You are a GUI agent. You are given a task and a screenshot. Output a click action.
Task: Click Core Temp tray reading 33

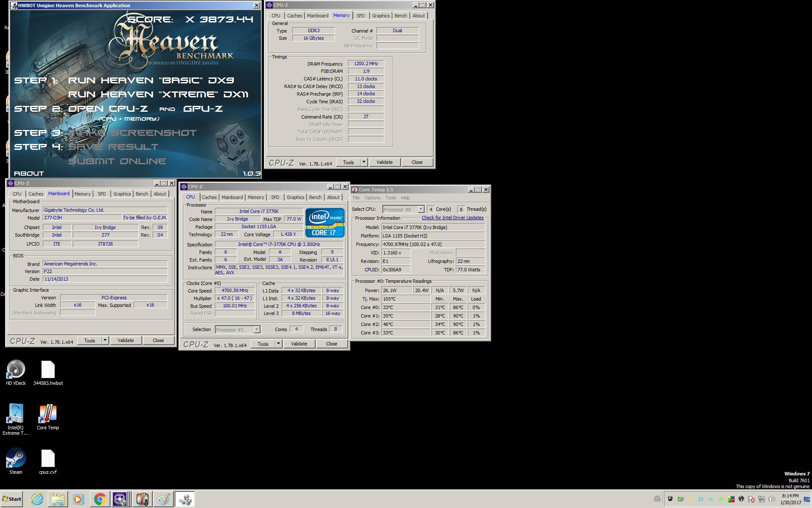[x=700, y=499]
